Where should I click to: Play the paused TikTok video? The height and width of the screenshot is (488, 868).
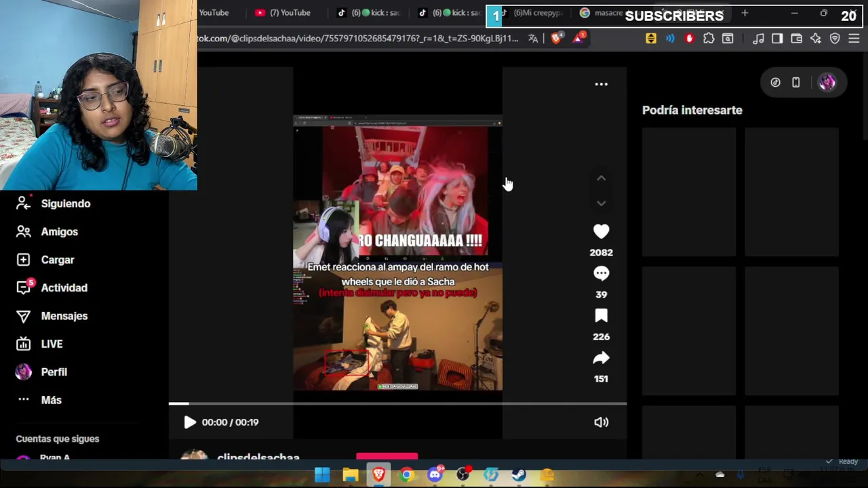(190, 422)
